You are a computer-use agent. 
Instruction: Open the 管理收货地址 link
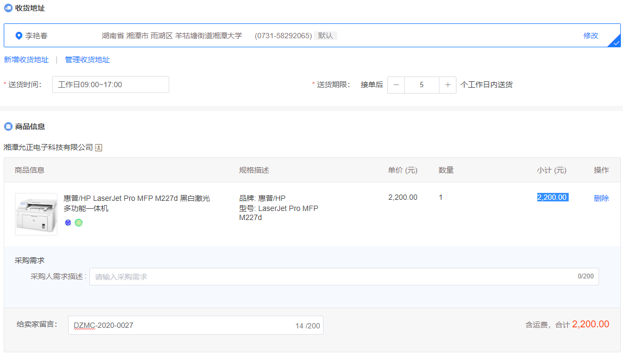87,60
